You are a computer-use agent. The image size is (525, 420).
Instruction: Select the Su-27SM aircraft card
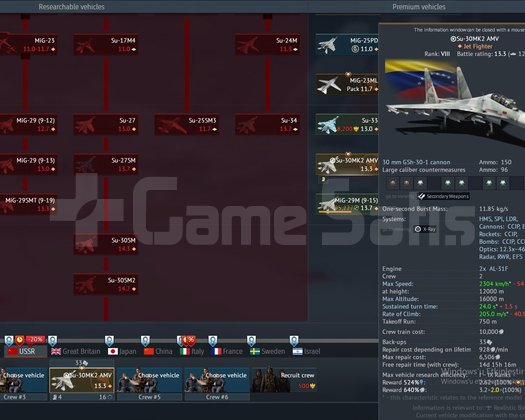pos(106,164)
